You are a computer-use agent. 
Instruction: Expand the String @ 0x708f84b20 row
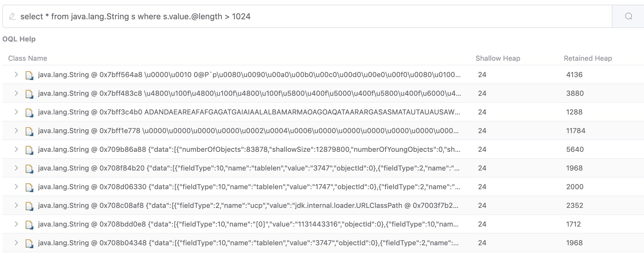coord(16,168)
